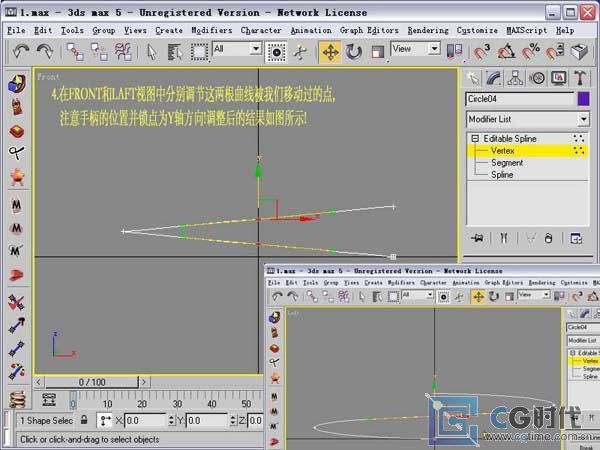
Task: Click Rigid Body Collection icon, inset window sidebar
Action: click(274, 317)
